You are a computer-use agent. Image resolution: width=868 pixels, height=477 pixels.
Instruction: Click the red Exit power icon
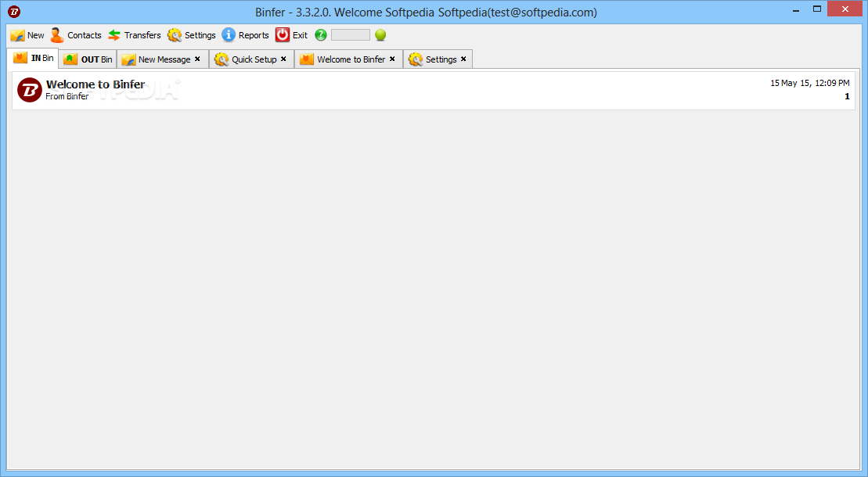click(283, 35)
